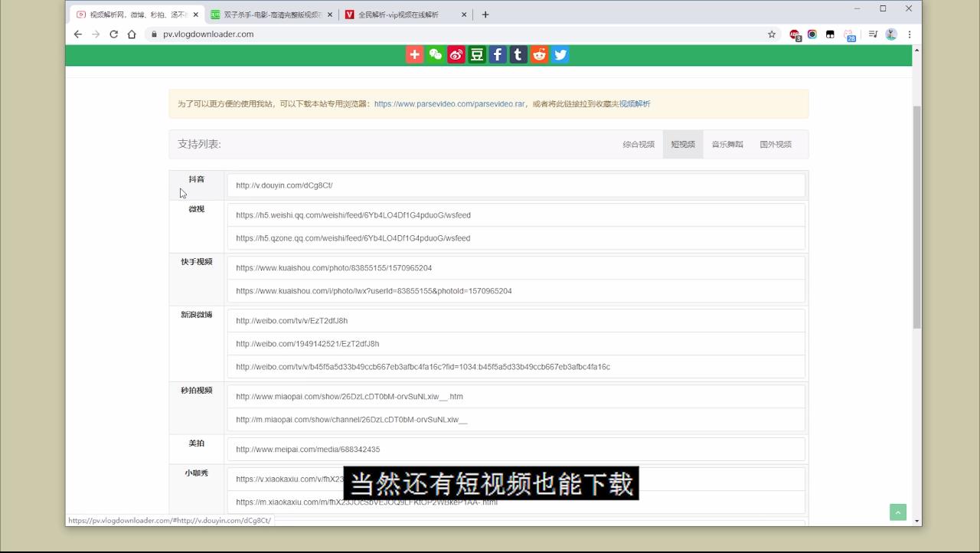Open the Chrome three-dot menu
This screenshot has width=980, height=553.
(909, 34)
